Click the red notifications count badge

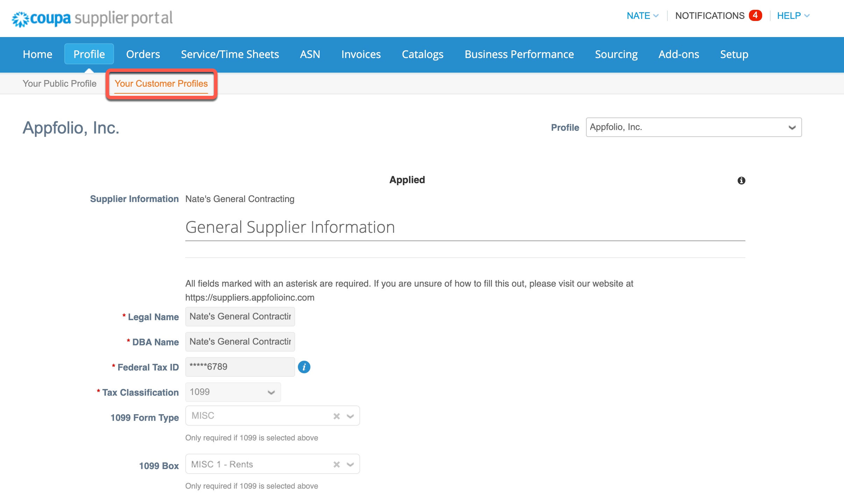(x=755, y=15)
